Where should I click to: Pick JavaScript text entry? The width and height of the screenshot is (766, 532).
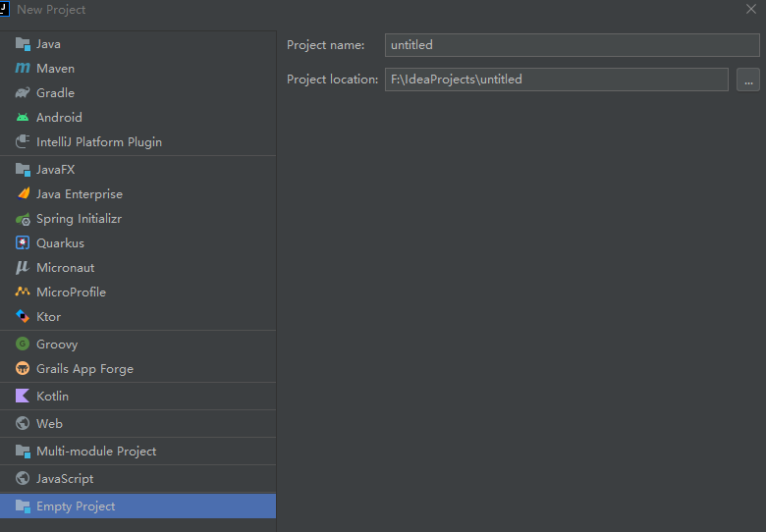click(65, 479)
